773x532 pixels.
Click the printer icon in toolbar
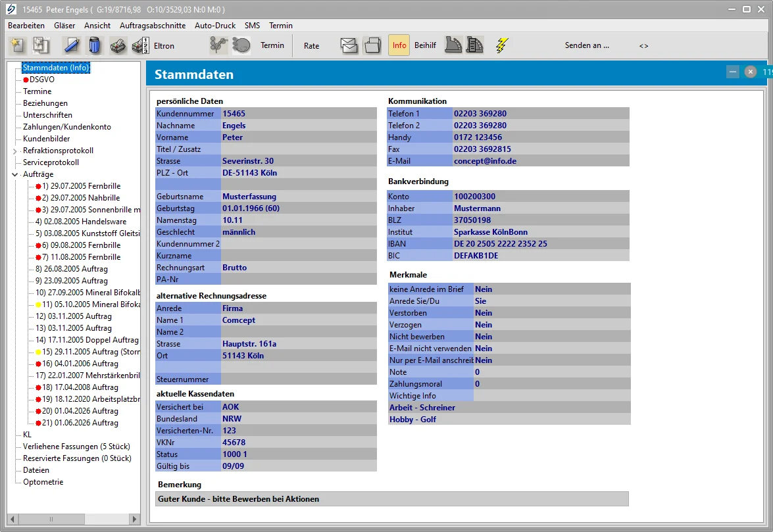click(118, 46)
